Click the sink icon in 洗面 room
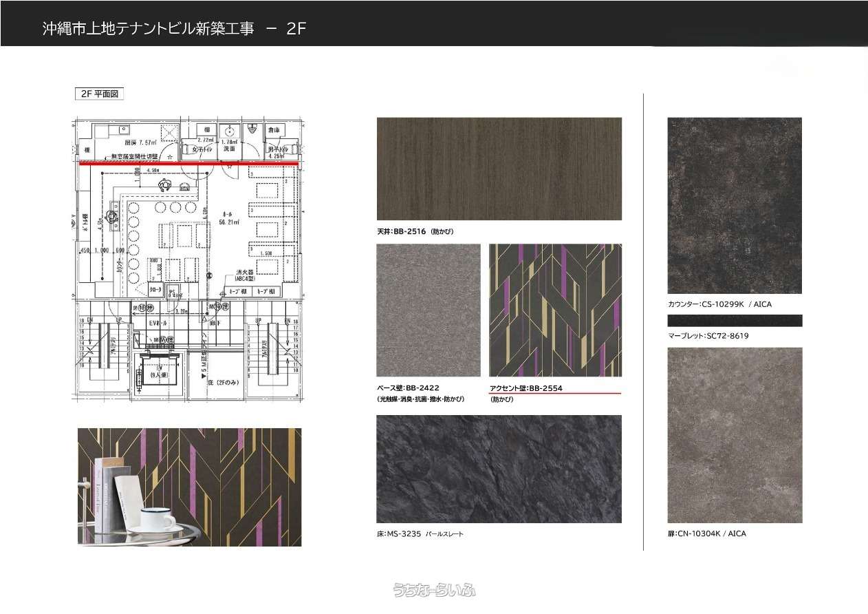Image resolution: width=868 pixels, height=614 pixels. pyautogui.click(x=230, y=129)
